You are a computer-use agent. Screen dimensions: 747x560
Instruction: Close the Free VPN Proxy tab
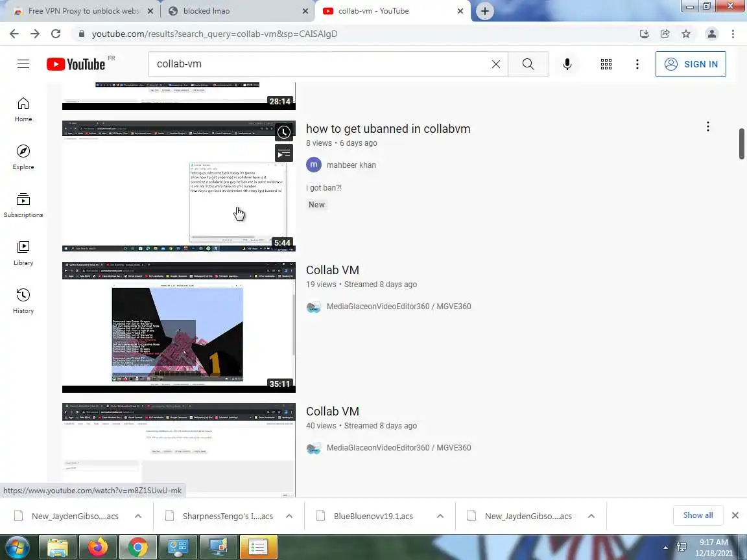tap(150, 11)
